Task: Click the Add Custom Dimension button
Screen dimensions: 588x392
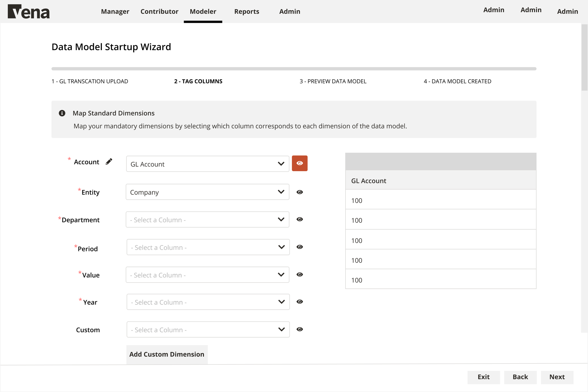Action: click(167, 354)
